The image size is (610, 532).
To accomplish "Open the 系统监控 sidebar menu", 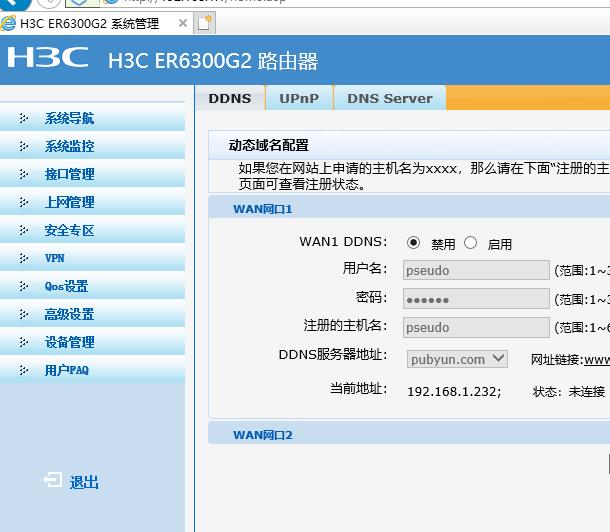I will 92,146.
